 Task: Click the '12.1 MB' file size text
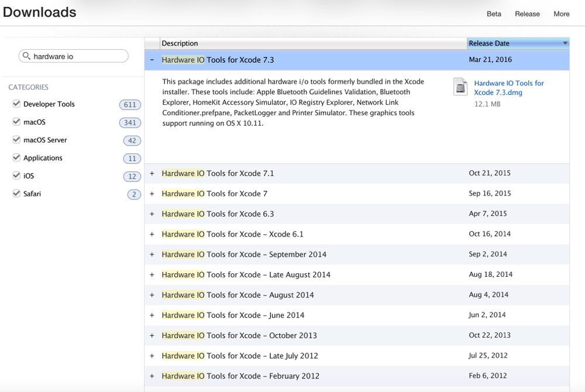click(x=487, y=104)
